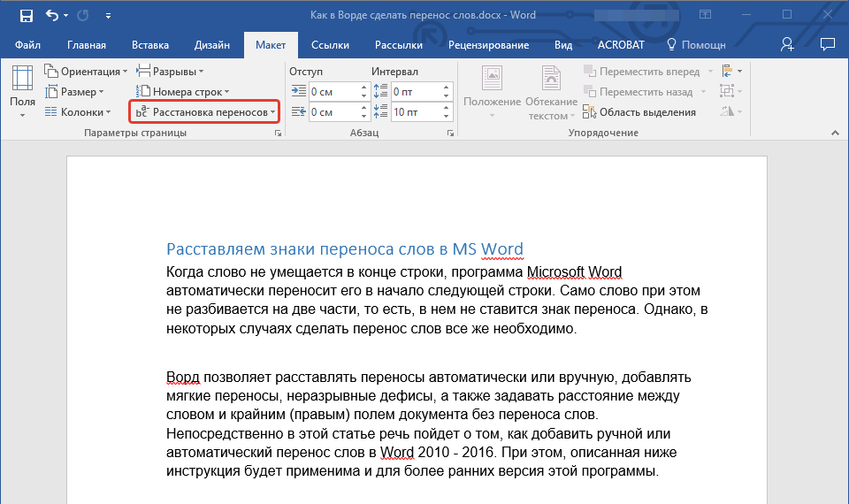Undo the last action in the quick access toolbar

pos(52,16)
